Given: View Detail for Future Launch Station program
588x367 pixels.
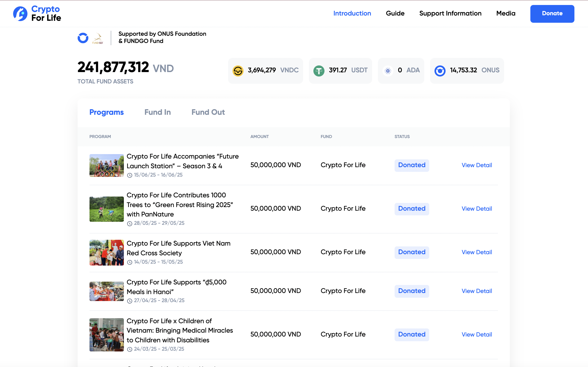Looking at the screenshot, I should coord(477,165).
